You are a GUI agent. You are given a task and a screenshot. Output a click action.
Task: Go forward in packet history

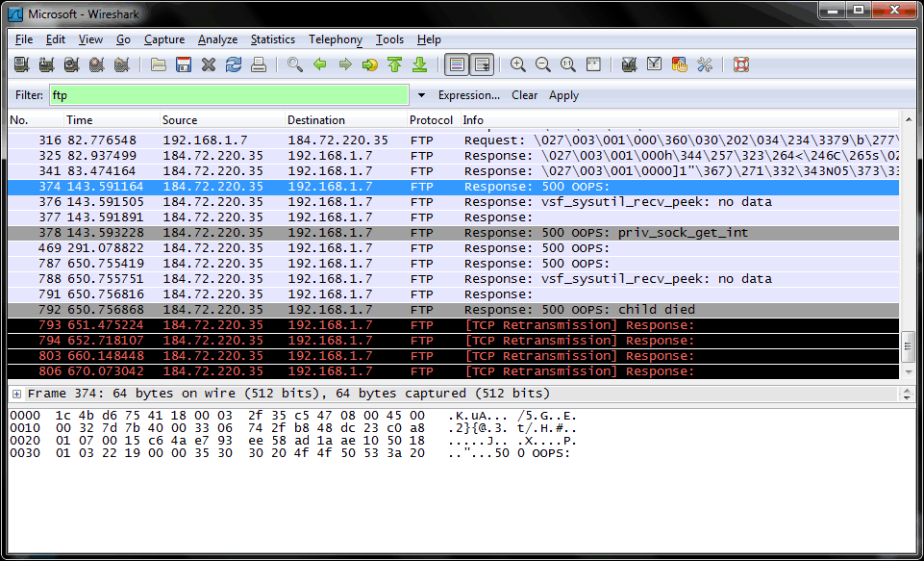pos(345,64)
